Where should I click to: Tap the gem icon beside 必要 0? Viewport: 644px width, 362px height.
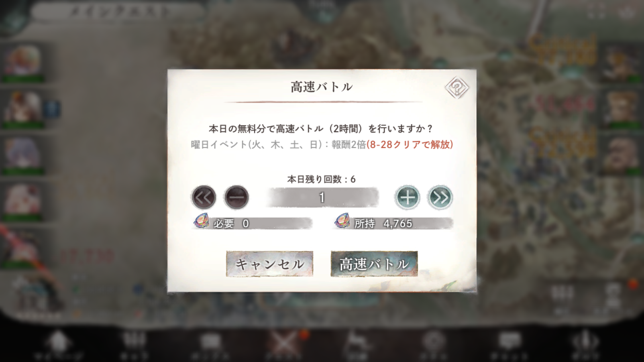pyautogui.click(x=202, y=221)
